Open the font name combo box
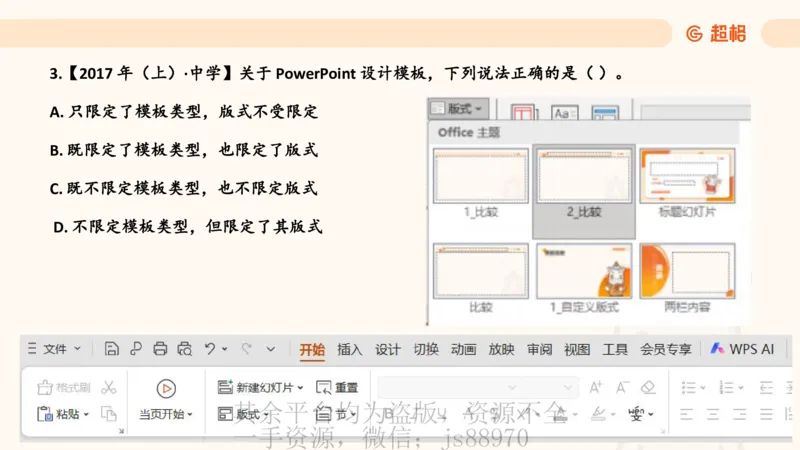 pyautogui.click(x=448, y=388)
